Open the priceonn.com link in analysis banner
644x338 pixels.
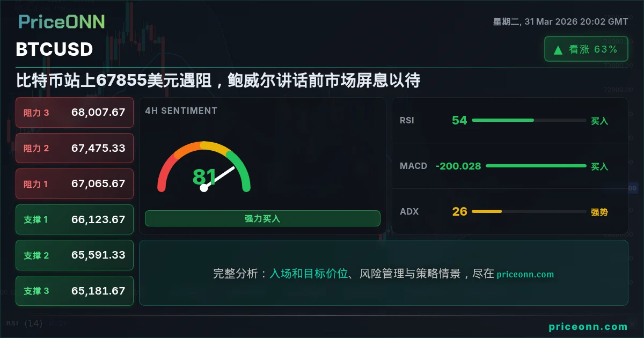coord(525,274)
